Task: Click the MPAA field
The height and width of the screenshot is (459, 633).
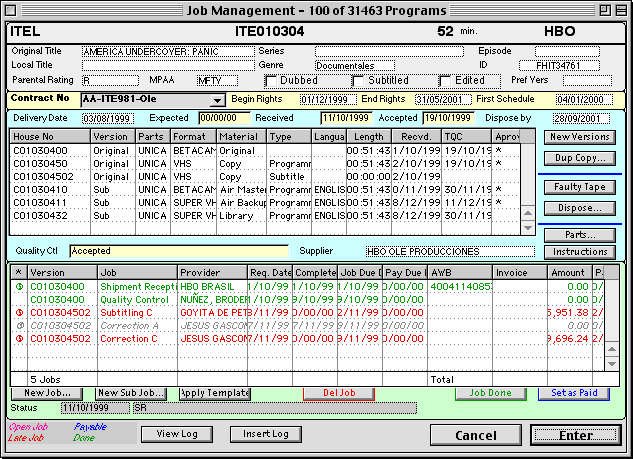Action: point(217,80)
